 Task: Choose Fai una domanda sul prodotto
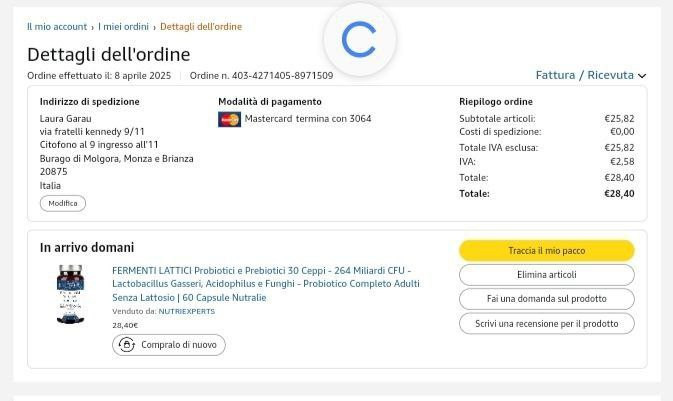point(546,299)
